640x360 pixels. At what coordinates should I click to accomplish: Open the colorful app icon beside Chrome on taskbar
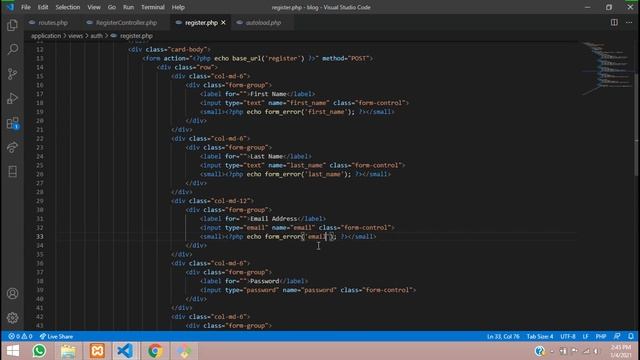(184, 351)
